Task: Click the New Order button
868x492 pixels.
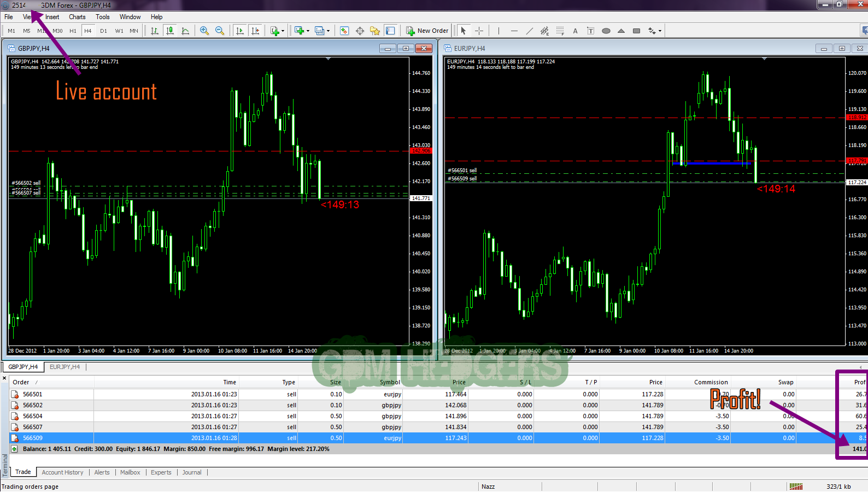Action: [427, 31]
